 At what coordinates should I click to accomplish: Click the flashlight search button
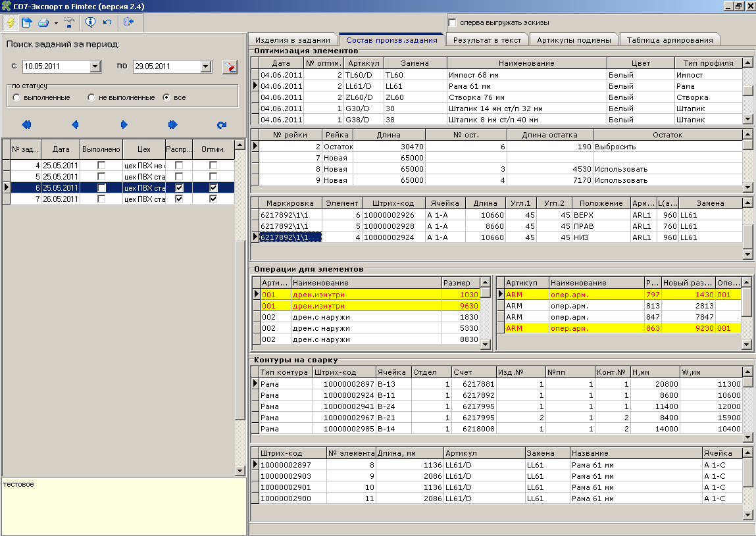pyautogui.click(x=229, y=66)
